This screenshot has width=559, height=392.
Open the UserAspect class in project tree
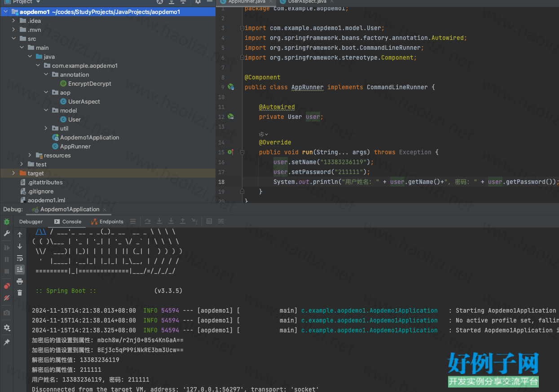click(x=84, y=101)
